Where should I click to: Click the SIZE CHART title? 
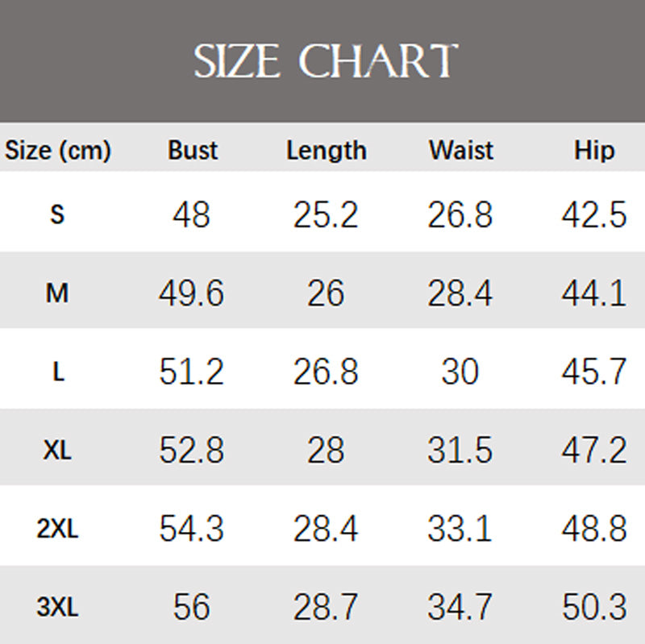(326, 62)
